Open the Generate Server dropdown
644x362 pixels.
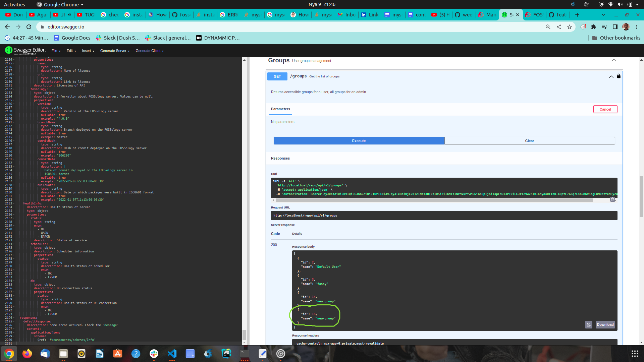115,51
